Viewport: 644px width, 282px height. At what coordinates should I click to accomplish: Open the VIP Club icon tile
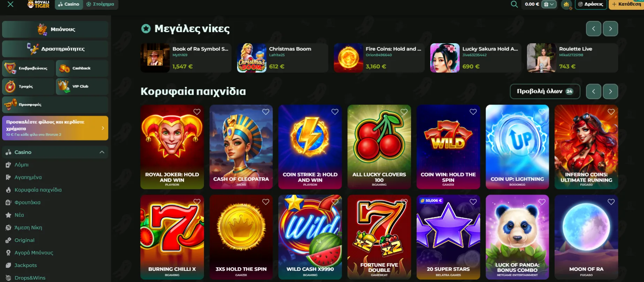tap(82, 86)
